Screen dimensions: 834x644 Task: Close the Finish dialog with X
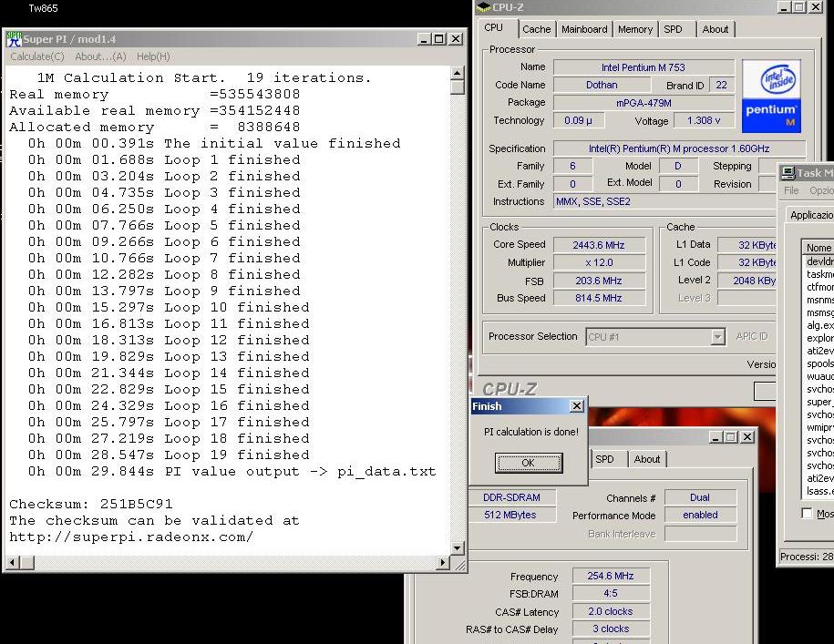[x=577, y=406]
